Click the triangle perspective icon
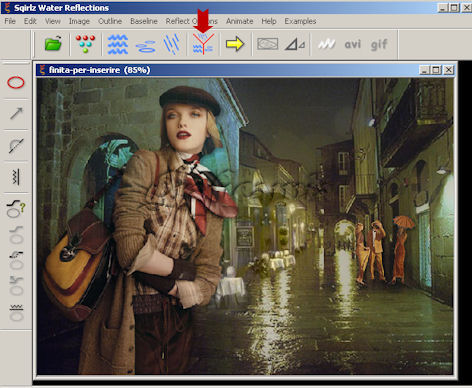Screen dimensions: 472x388 coord(295,44)
